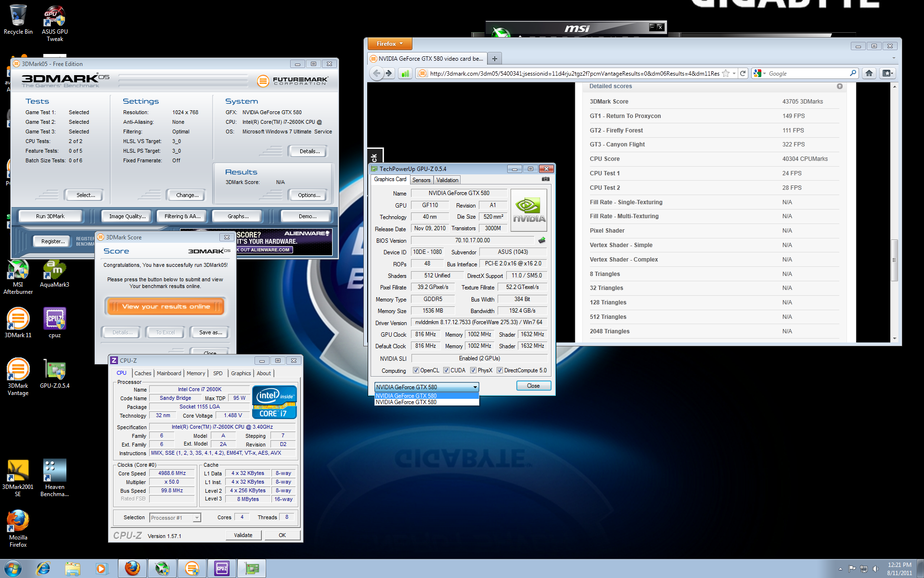This screenshot has height=578, width=924.
Task: Switch to Sensors tab in GPU-Z
Action: 421,180
